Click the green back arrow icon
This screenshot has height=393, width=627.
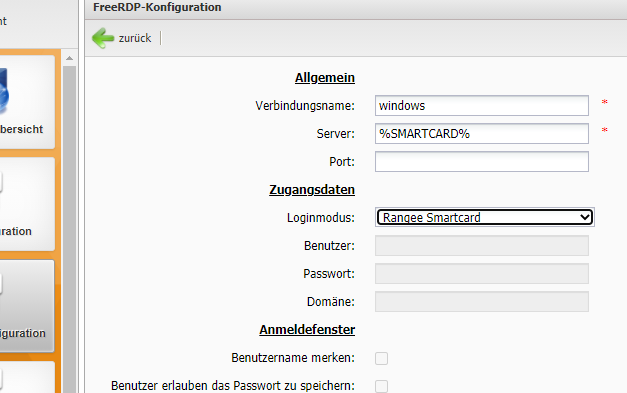103,38
